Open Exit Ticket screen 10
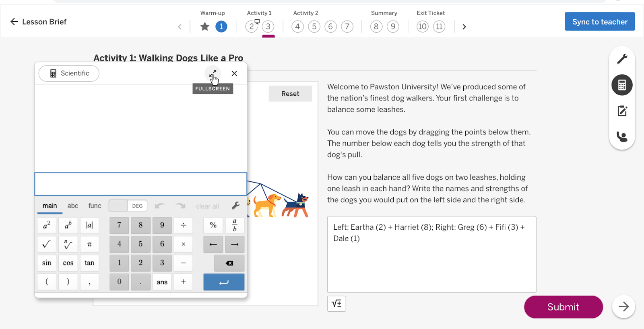Viewport: 644px width, 329px height. point(422,27)
